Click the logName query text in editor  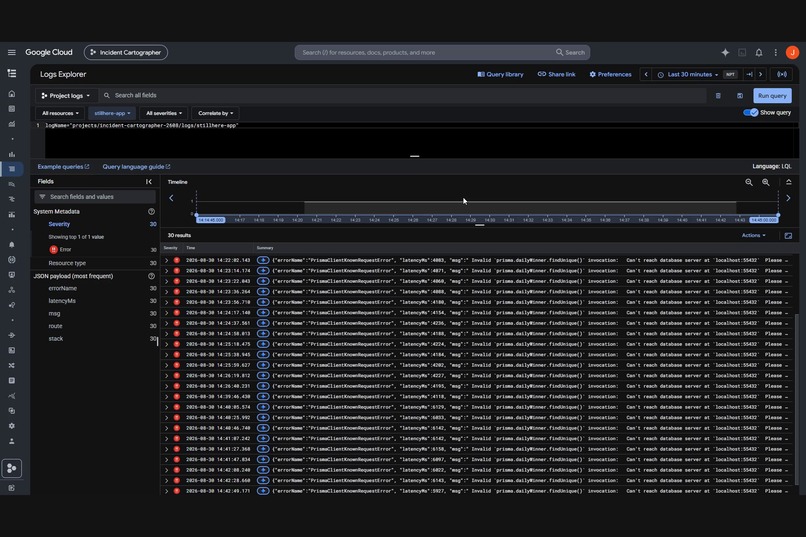pos(142,125)
